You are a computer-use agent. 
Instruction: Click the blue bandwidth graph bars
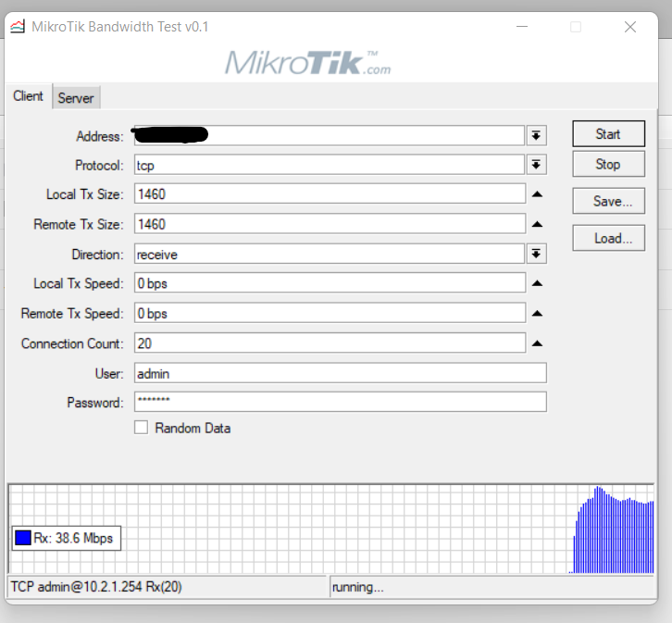[x=613, y=531]
